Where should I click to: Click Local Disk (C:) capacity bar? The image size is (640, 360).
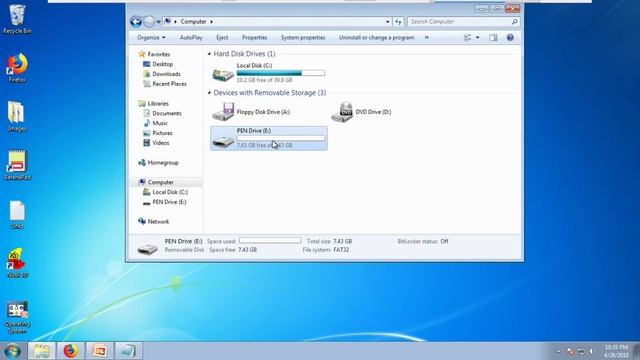tap(281, 73)
